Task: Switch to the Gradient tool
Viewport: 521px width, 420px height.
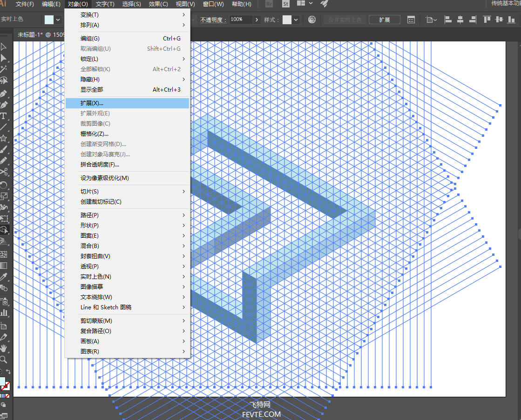Action: pyautogui.click(x=4, y=266)
